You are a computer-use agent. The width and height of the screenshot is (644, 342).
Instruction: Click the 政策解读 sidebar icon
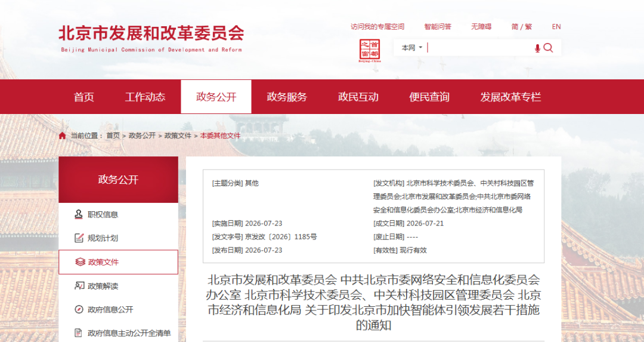[79, 286]
